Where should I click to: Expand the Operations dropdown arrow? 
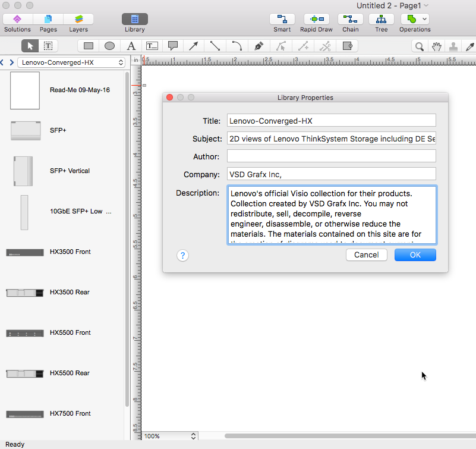(425, 19)
